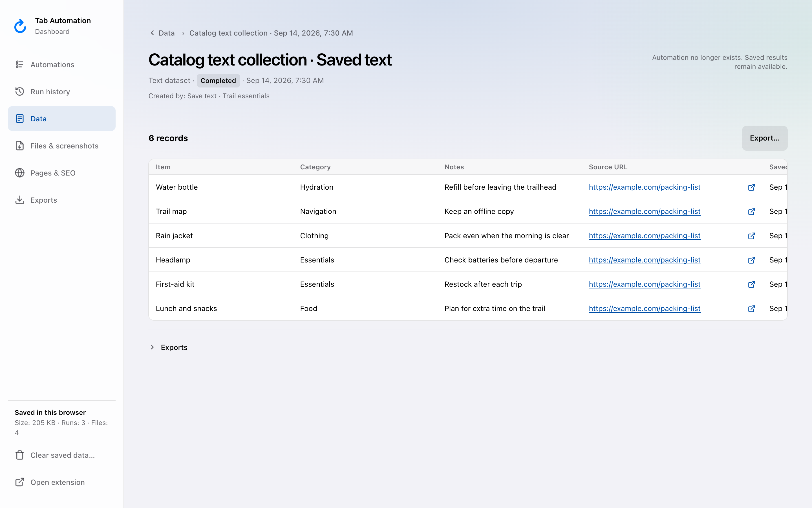Viewport: 812px width, 508px height.
Task: Click the Catalog text collection breadcrumb text
Action: 271,33
